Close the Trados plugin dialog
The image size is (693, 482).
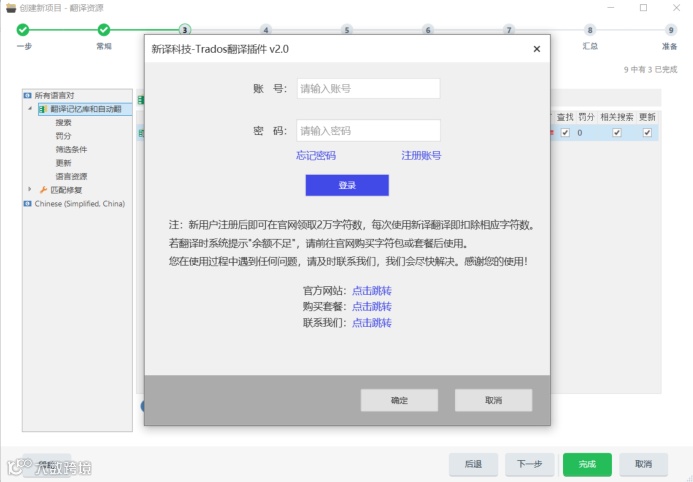click(x=537, y=49)
